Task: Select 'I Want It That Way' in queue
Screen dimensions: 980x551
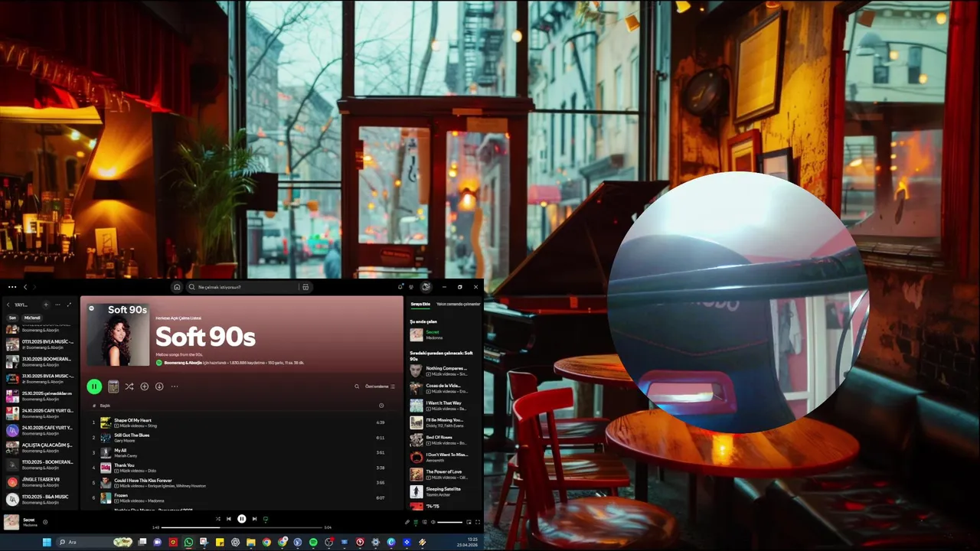Action: [x=444, y=406]
